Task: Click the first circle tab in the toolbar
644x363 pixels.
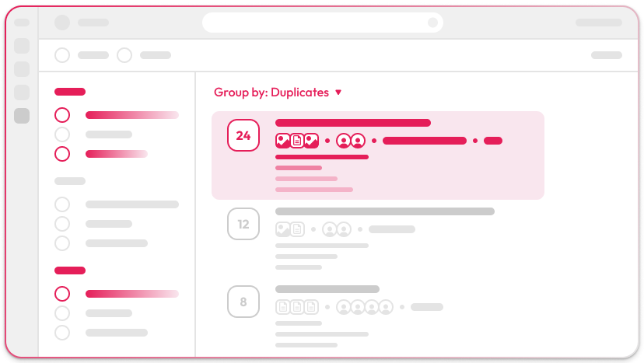Action: point(62,55)
